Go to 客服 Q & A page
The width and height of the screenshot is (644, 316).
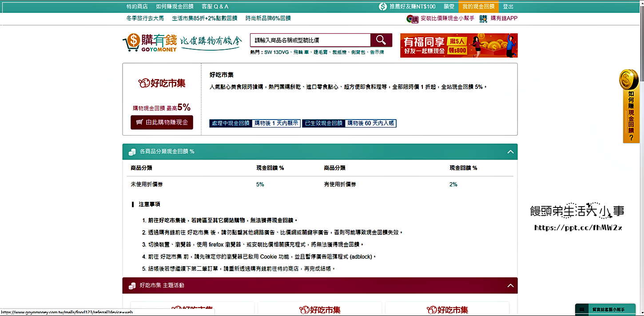click(x=215, y=7)
